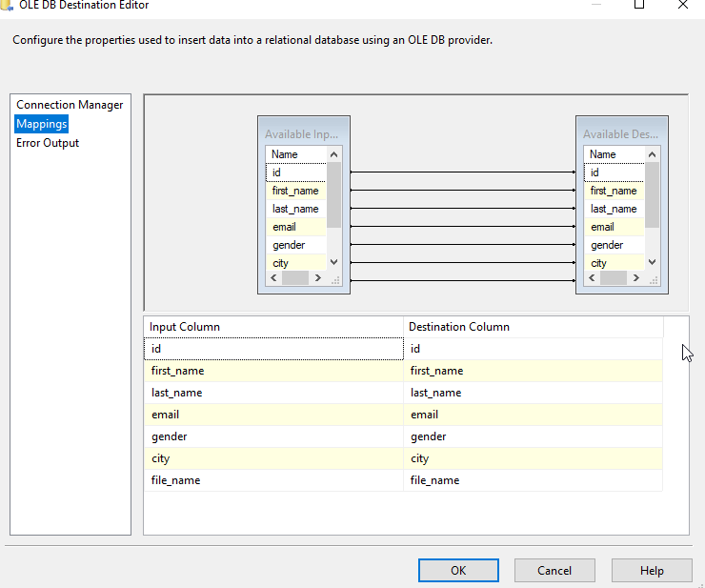Select file_name Destination Column cell
Screen dimensions: 705x588
click(533, 480)
